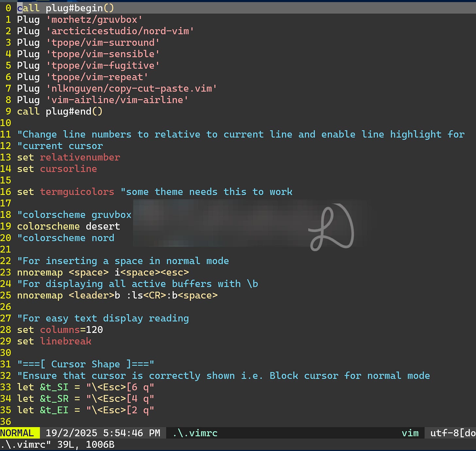476x451 pixels.
Task: Click relative line number 10 in gutter
Action: pos(6,123)
